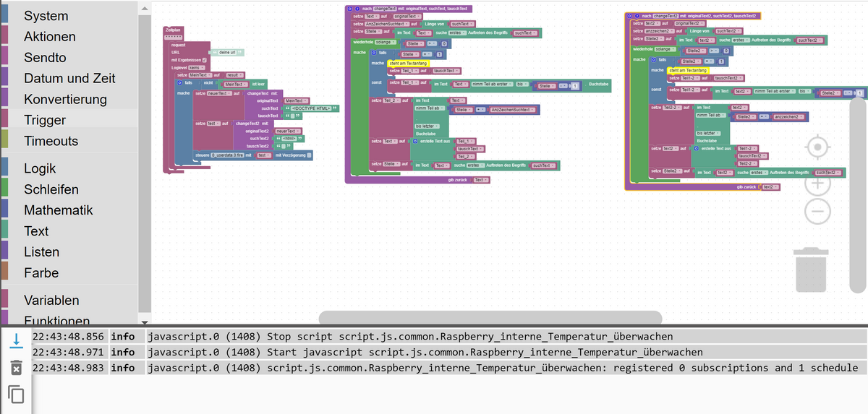Click the '0_userdata.0.fire' object ID field
Viewport: 868px width, 414px height.
(x=226, y=155)
